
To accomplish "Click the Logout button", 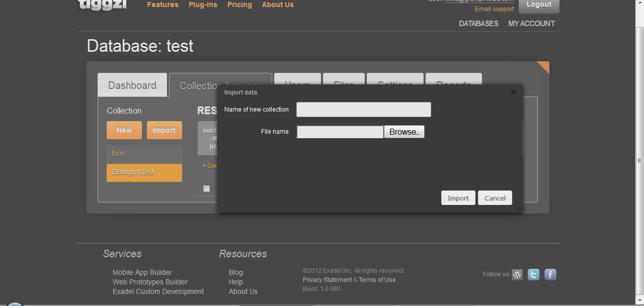I will coord(539,5).
